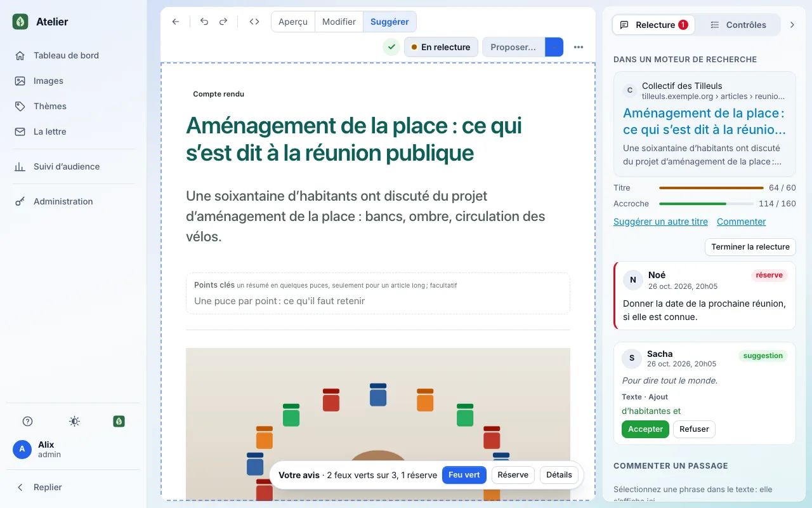Screen dimensions: 812x508
Task: Open the Relecture tab
Action: (653, 25)
